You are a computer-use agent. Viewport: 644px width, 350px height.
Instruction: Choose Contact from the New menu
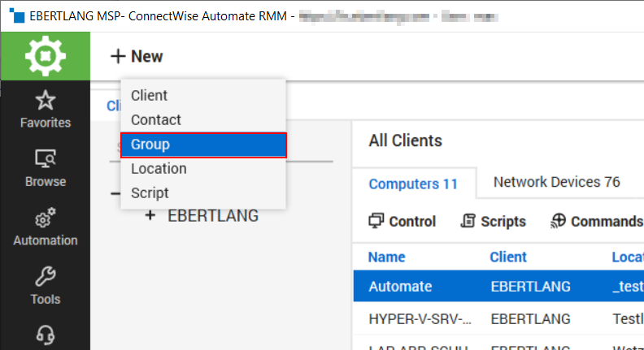tap(203, 120)
